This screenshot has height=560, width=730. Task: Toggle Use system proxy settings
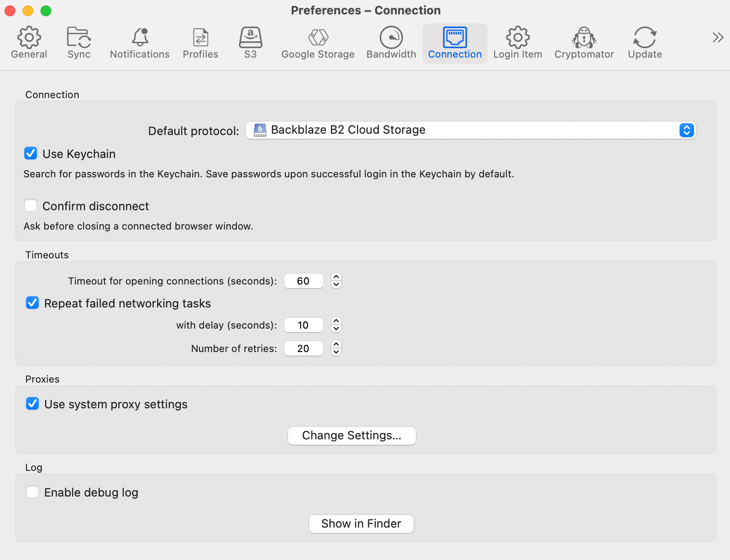tap(32, 404)
